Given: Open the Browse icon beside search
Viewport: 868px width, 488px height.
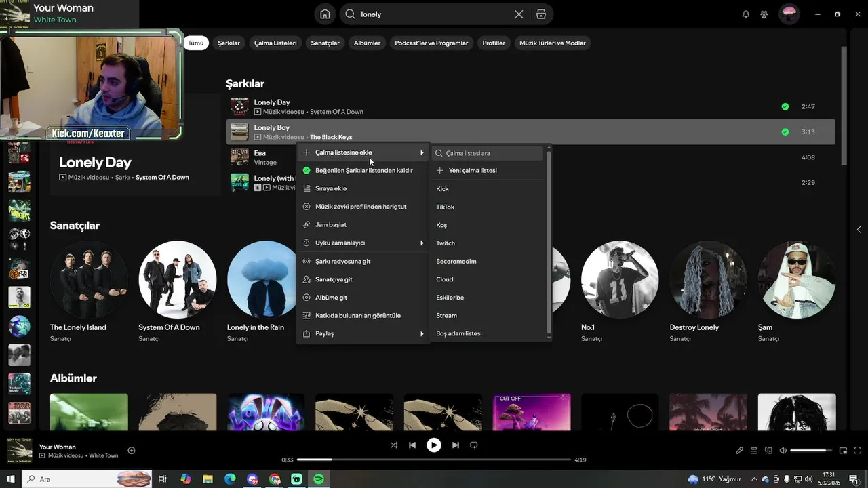Looking at the screenshot, I should click(x=540, y=14).
